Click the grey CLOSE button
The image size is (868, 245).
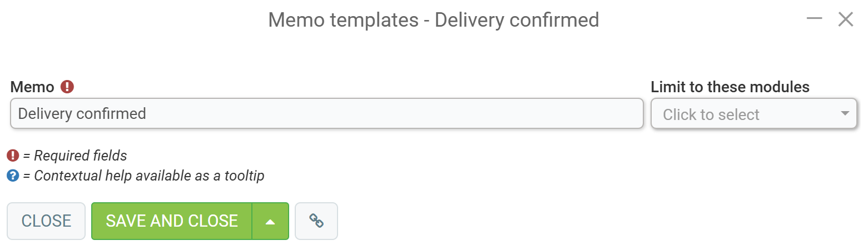click(46, 221)
